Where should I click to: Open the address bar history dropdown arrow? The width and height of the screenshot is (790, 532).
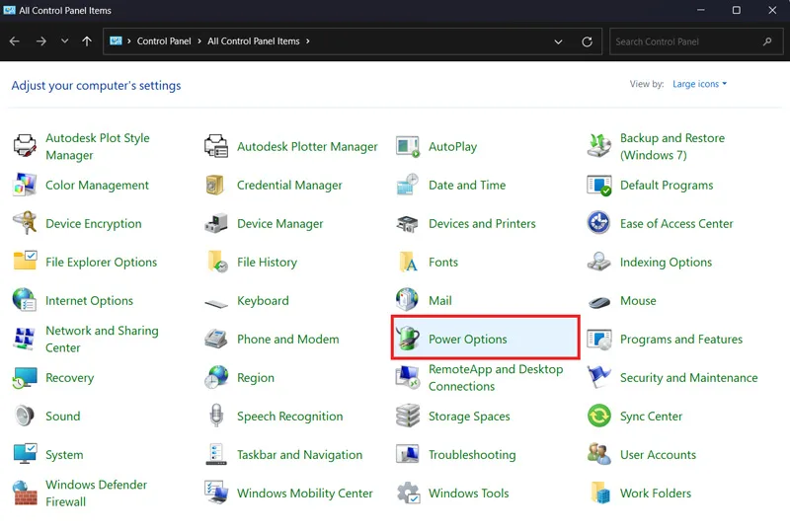(558, 41)
